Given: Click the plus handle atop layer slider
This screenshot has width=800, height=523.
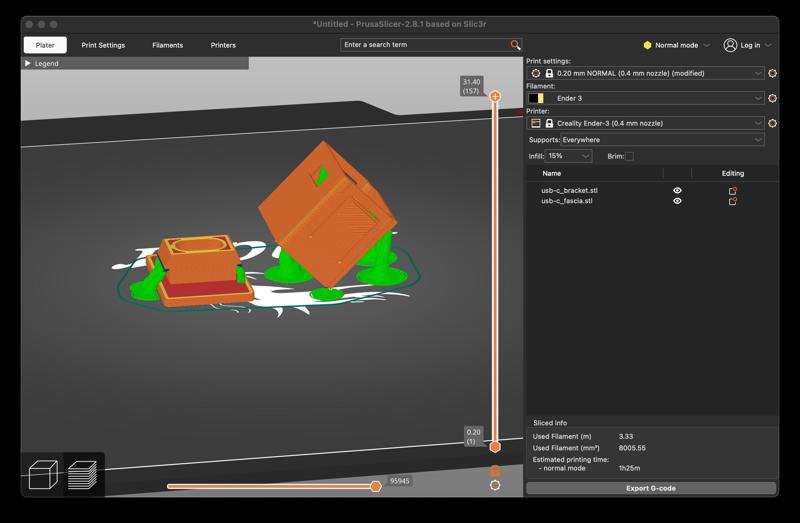Looking at the screenshot, I should [495, 97].
